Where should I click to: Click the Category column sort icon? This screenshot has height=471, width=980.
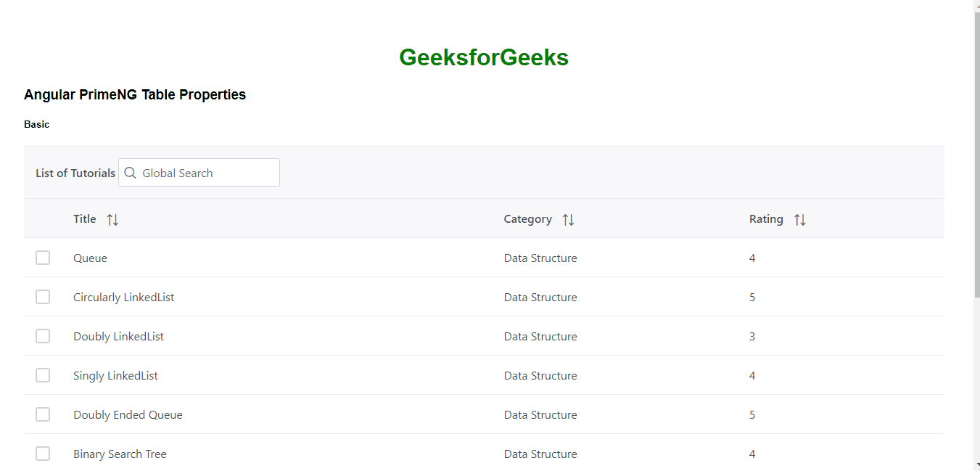tap(568, 219)
